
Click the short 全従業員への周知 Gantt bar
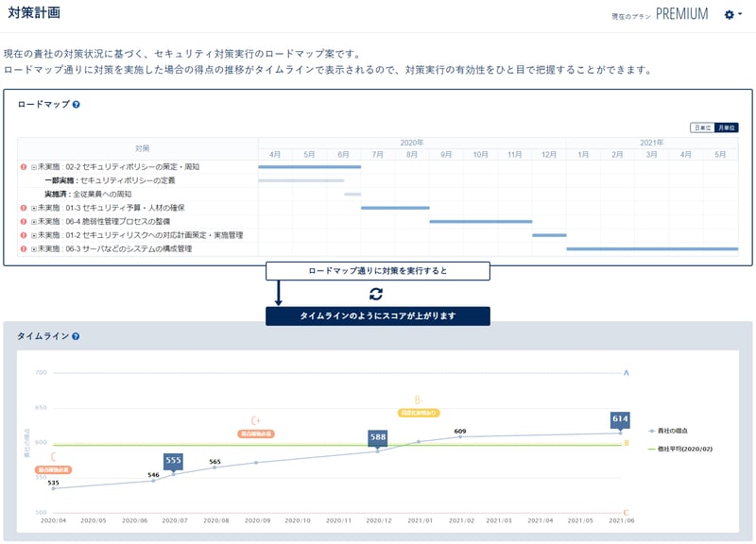click(352, 195)
